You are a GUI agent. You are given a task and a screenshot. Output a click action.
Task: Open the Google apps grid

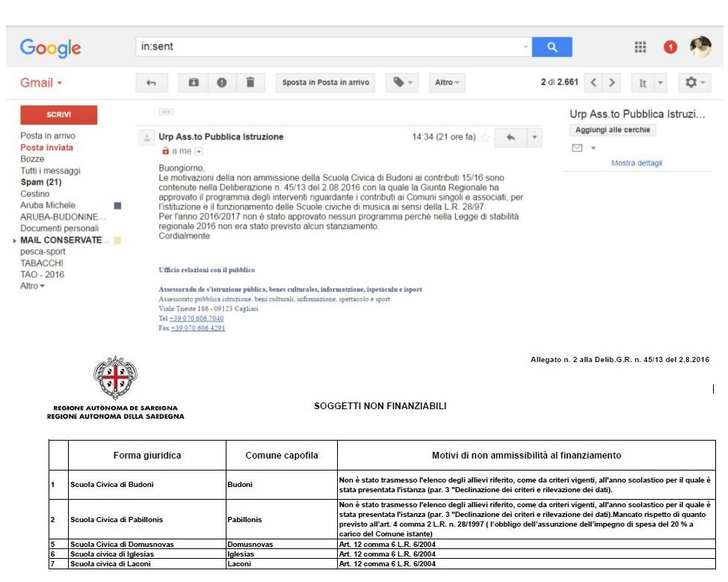pos(641,47)
